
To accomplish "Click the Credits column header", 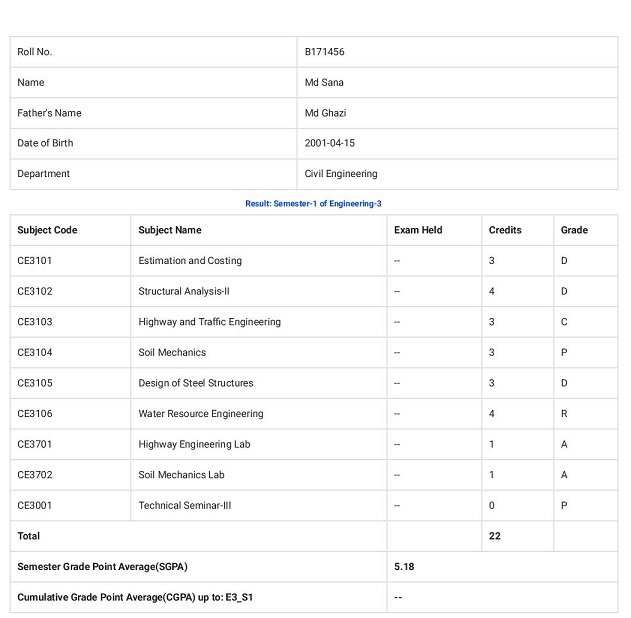I will [x=505, y=230].
